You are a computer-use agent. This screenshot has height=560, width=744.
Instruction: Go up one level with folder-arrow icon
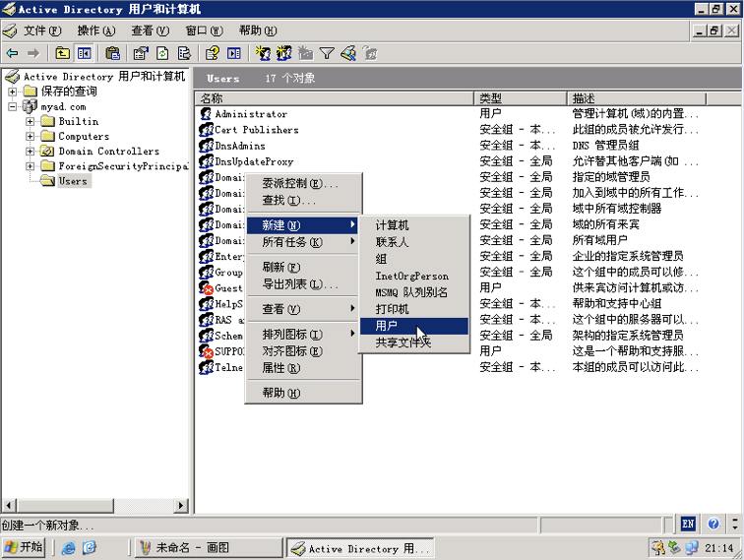[63, 53]
